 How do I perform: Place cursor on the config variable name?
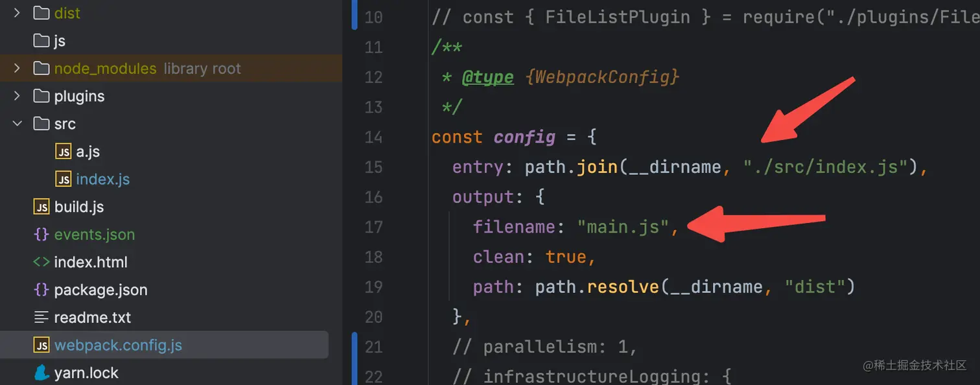point(524,137)
